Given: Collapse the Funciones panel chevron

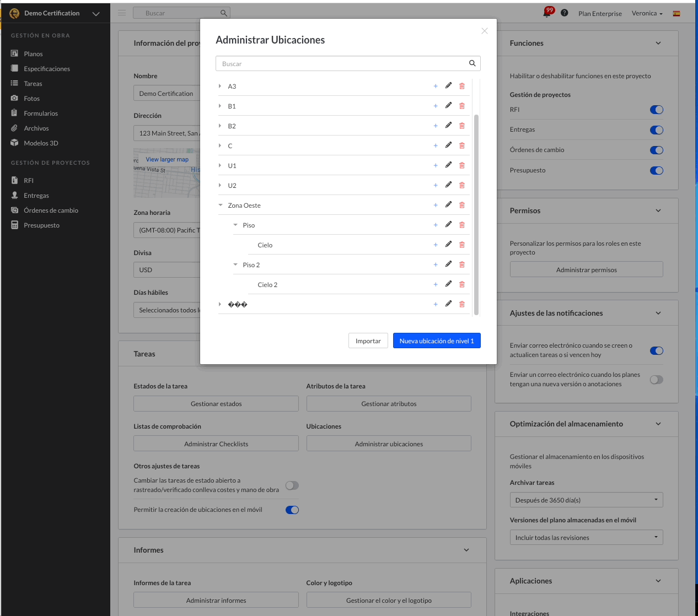Looking at the screenshot, I should click(x=658, y=43).
